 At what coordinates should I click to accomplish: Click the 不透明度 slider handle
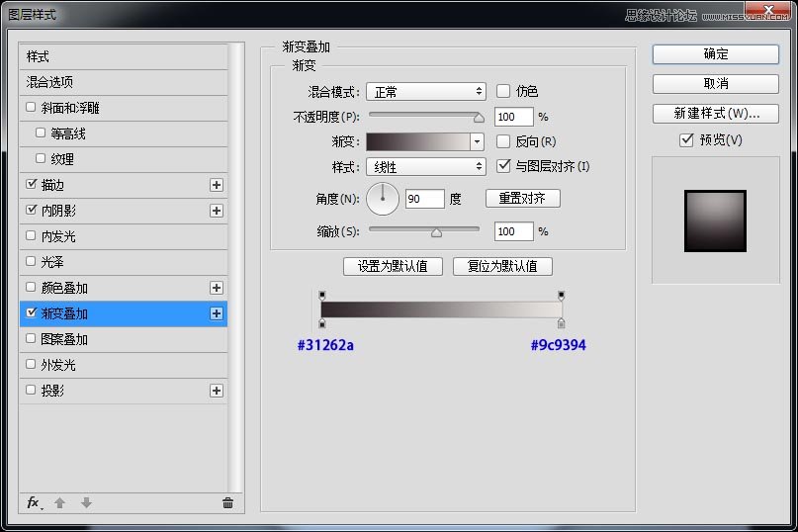[479, 118]
